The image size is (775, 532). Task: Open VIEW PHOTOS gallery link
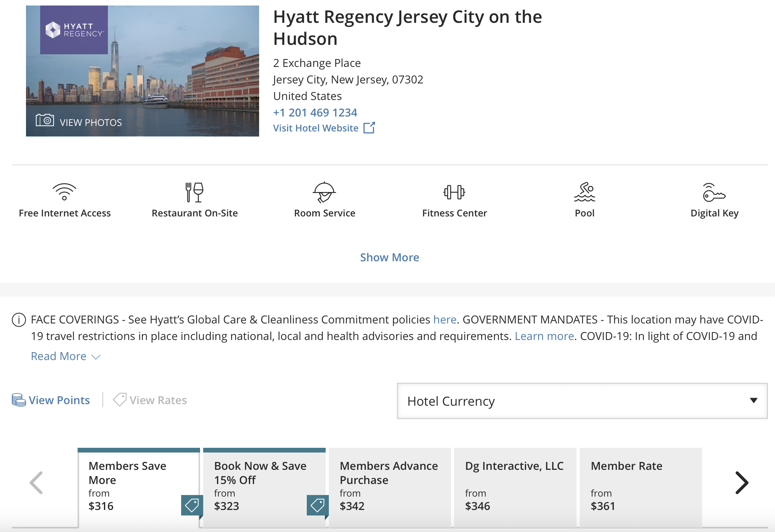(x=91, y=122)
